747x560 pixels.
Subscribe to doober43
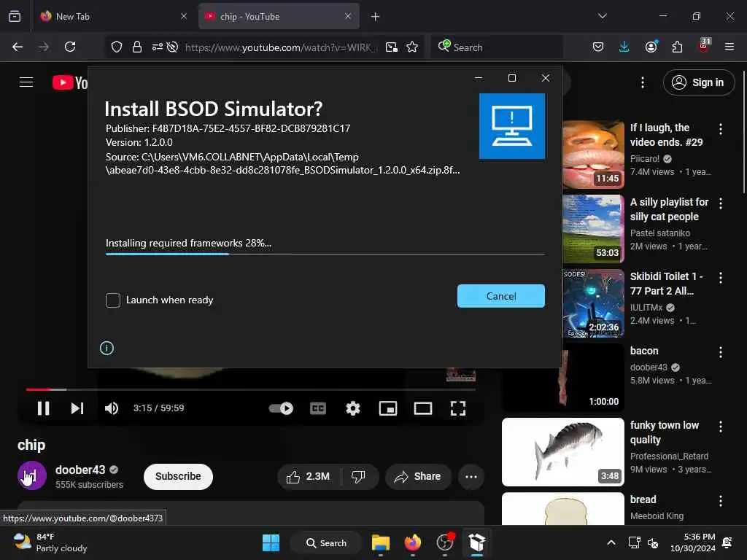point(178,476)
